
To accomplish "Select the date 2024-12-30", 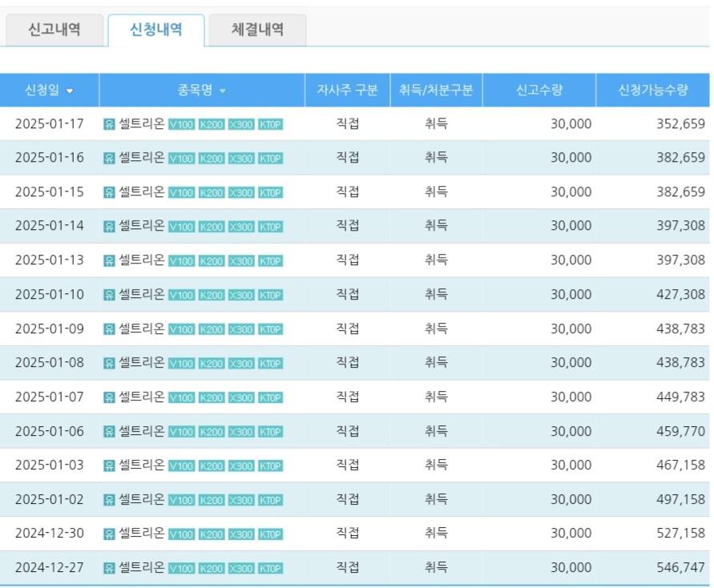I will pos(50,533).
